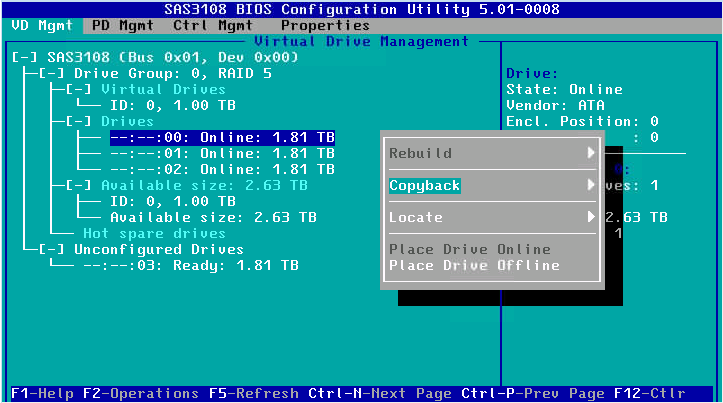Click the Virtual Drive Management title
This screenshot has width=723, height=403.
(362, 41)
